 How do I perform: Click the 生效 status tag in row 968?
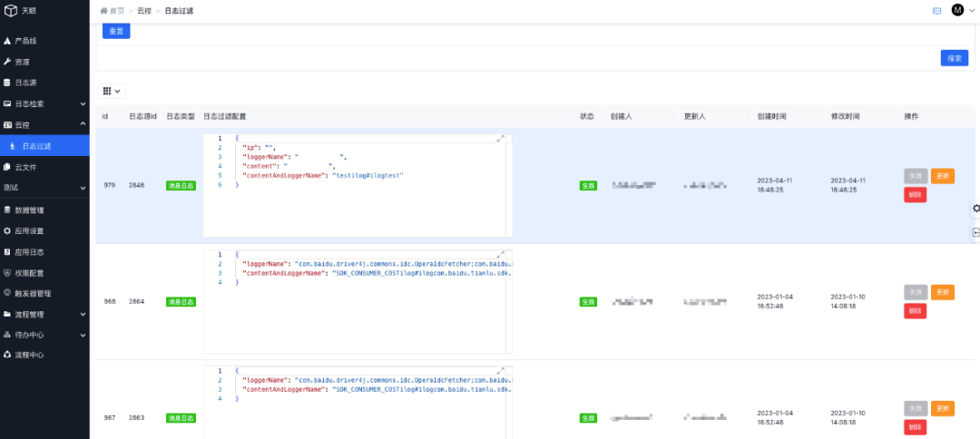588,302
